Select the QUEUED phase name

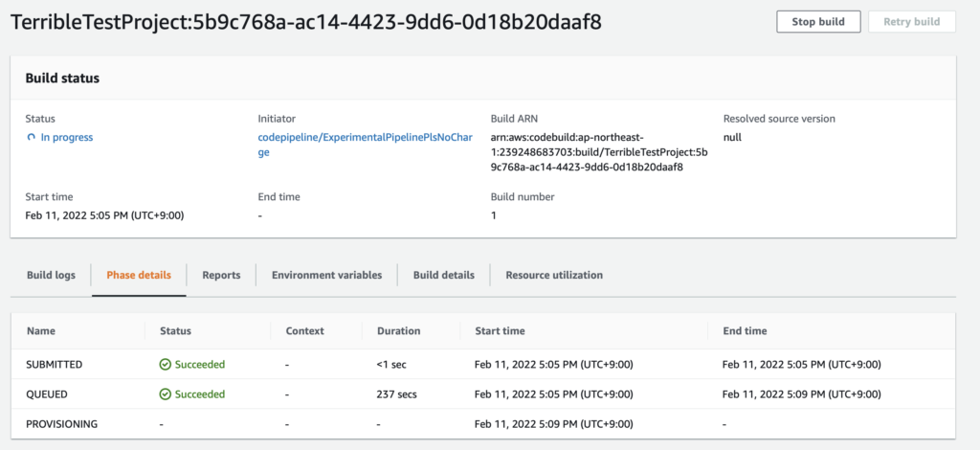pyautogui.click(x=49, y=394)
